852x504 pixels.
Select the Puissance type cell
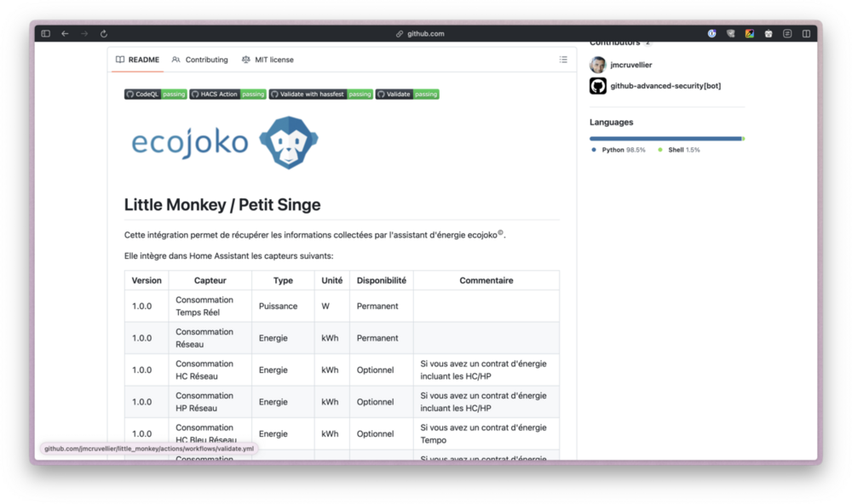283,306
